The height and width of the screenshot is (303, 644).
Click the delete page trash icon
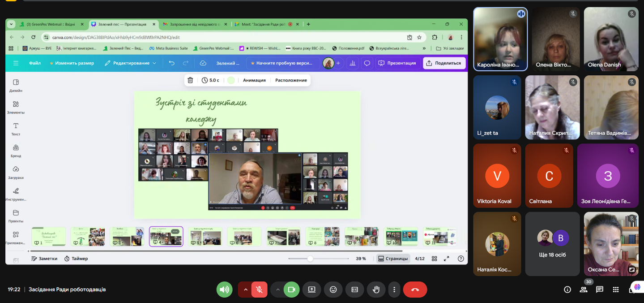tap(190, 80)
